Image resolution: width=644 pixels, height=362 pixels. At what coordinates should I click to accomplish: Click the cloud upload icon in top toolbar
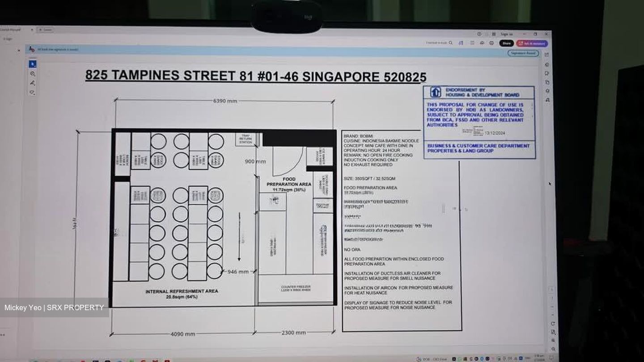tap(482, 43)
